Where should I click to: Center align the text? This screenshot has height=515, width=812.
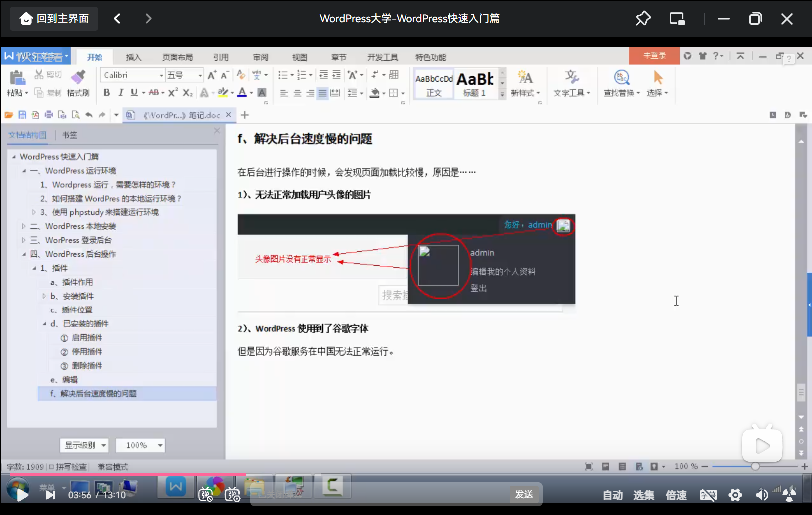coord(297,93)
